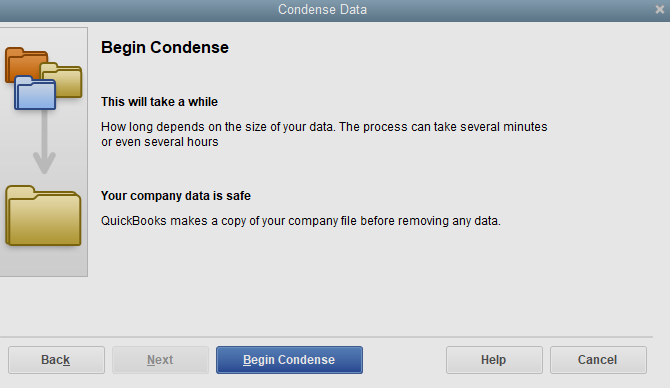Image resolution: width=670 pixels, height=388 pixels.
Task: Start the process with Begin Condense button
Action: point(289,360)
